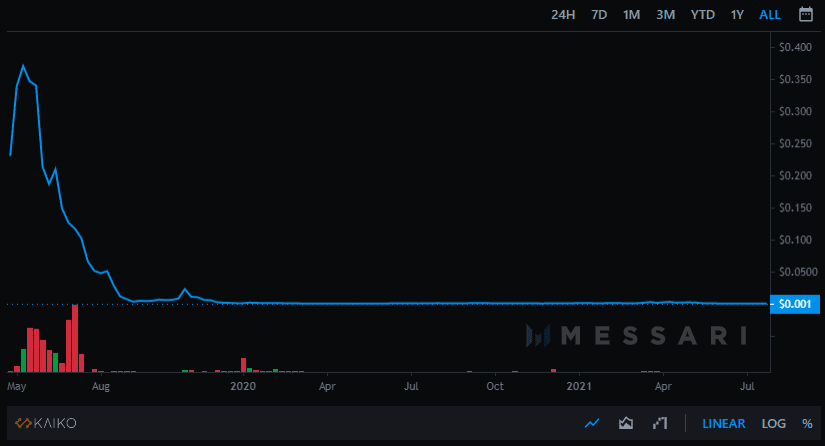
Task: Select the 7D time range
Action: pyautogui.click(x=599, y=15)
